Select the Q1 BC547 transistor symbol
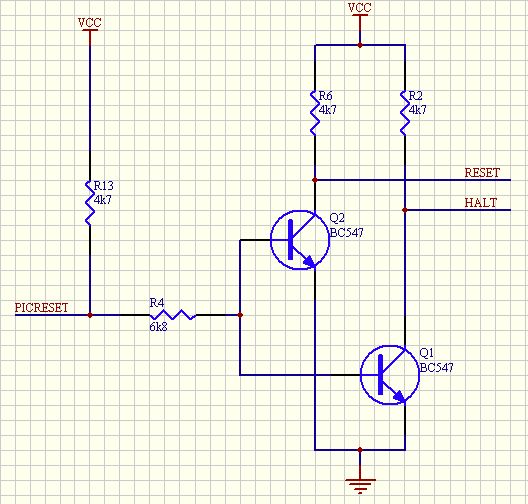The image size is (528, 504). [390, 375]
